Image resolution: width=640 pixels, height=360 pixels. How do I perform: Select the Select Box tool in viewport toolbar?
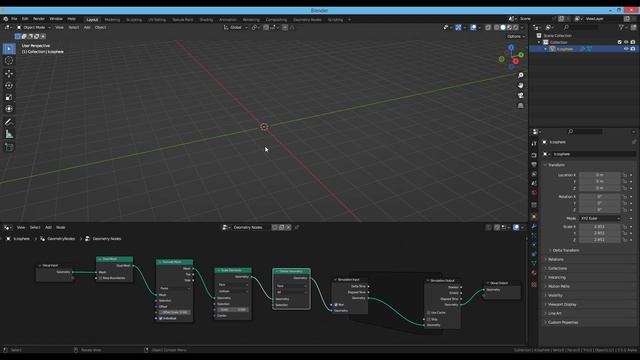click(x=9, y=49)
